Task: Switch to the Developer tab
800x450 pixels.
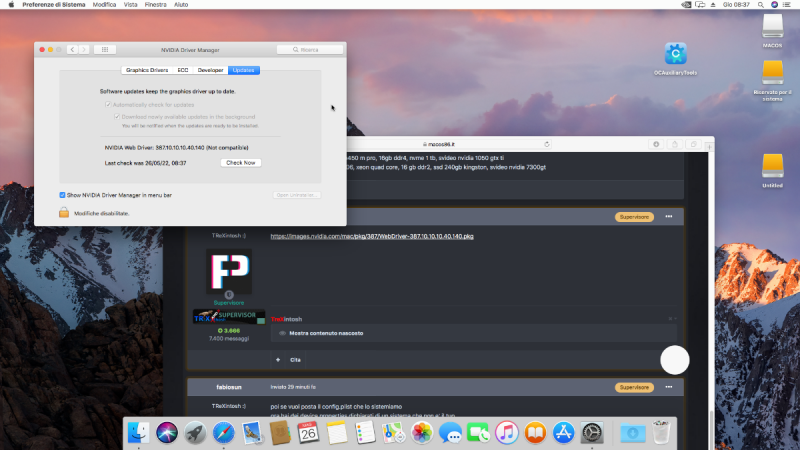Action: tap(210, 70)
